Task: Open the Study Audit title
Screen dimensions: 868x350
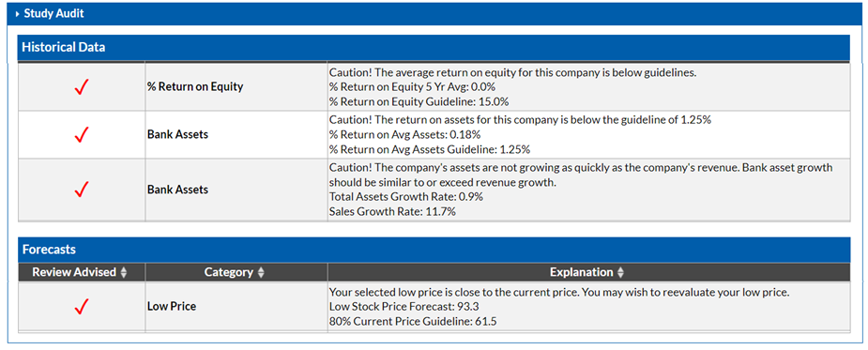Action: (53, 14)
